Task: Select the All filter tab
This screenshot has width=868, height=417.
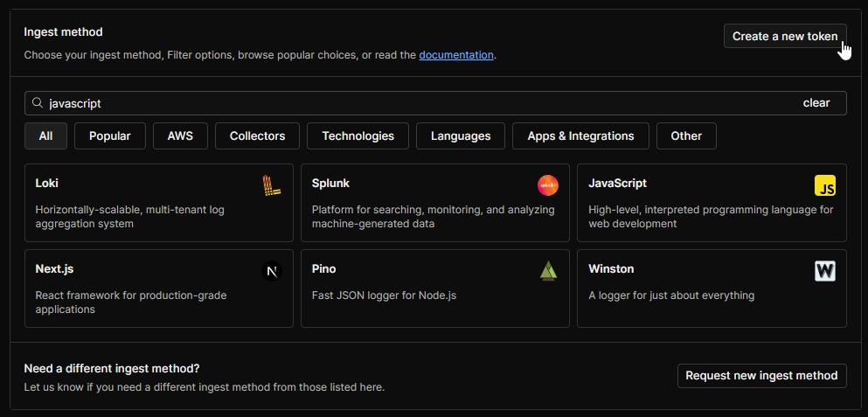Action: coord(46,136)
